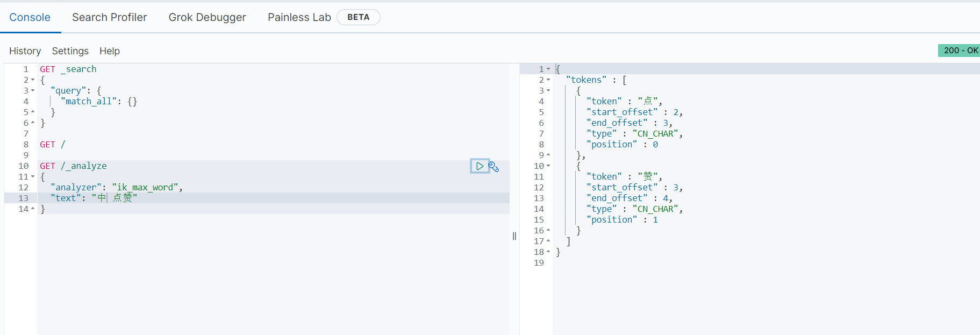Click the 'GET _search' request line

tap(68, 69)
